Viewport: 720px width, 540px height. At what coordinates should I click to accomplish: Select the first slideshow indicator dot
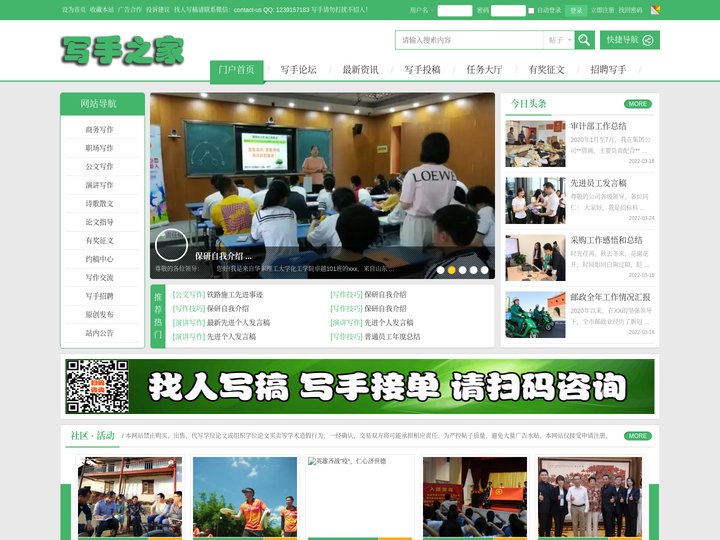click(x=440, y=270)
